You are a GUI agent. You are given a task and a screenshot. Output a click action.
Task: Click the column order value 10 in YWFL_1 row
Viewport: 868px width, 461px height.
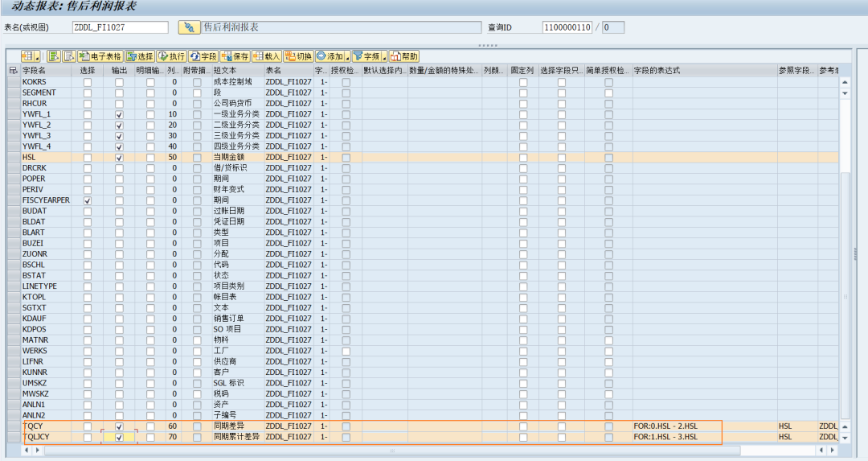(x=173, y=114)
